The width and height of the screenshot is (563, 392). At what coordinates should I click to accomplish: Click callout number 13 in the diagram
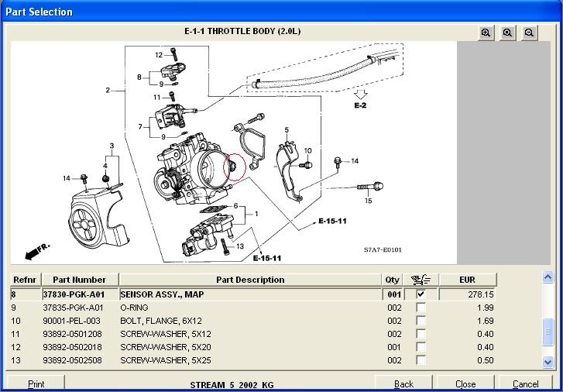click(x=240, y=246)
